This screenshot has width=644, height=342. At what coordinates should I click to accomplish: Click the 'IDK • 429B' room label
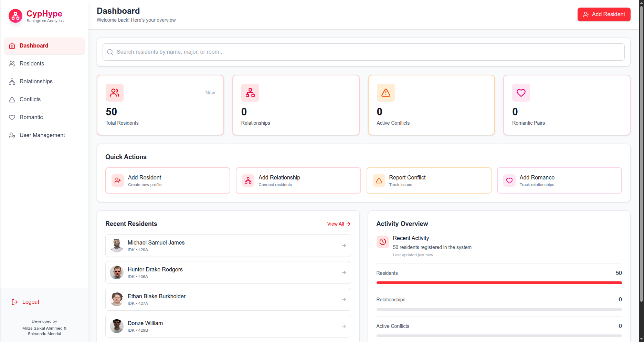point(138,331)
